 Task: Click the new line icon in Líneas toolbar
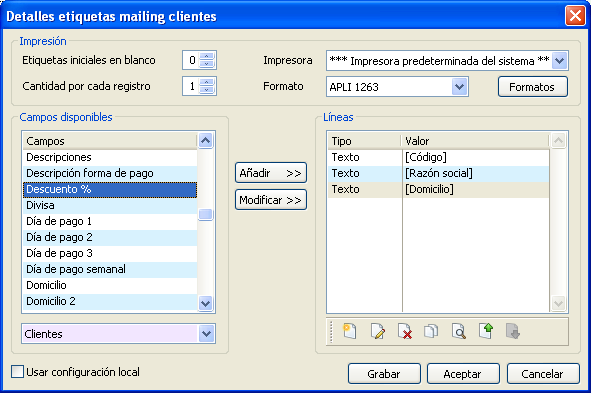pyautogui.click(x=349, y=332)
